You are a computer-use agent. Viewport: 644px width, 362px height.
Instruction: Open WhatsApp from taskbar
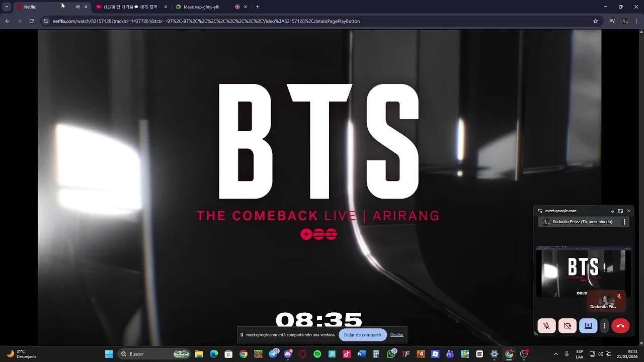point(391,354)
